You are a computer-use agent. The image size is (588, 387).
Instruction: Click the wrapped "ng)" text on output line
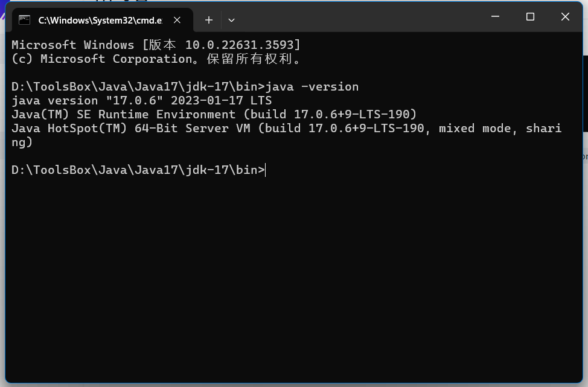[x=22, y=142]
